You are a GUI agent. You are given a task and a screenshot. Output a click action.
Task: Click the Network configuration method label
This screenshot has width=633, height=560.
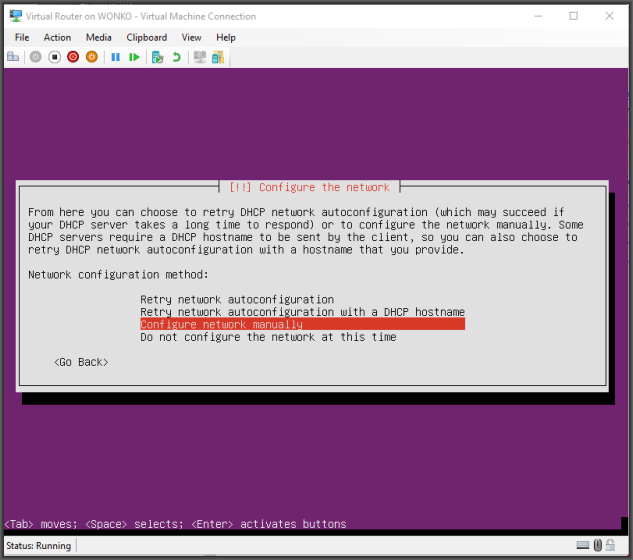click(x=118, y=275)
